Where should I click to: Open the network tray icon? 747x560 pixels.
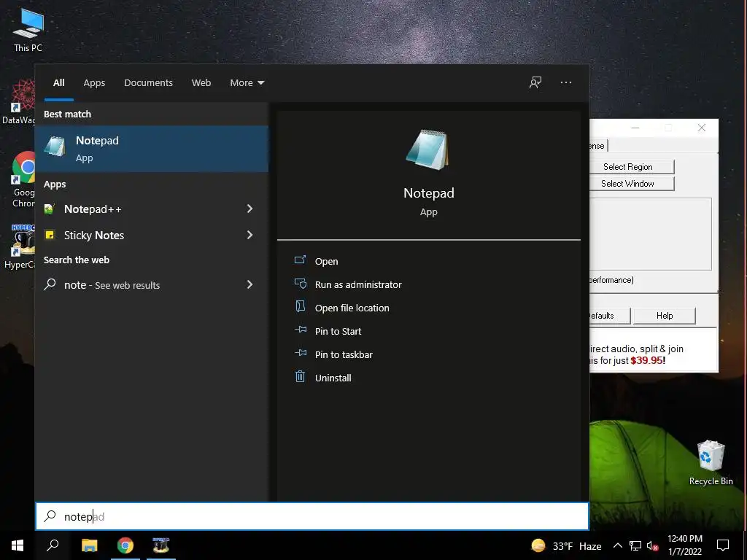pos(635,545)
